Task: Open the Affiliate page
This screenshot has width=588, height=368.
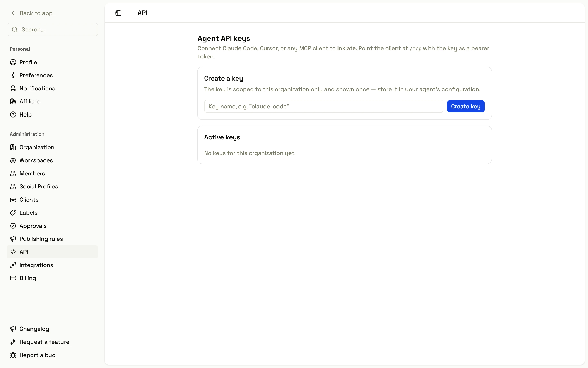Action: [52, 101]
